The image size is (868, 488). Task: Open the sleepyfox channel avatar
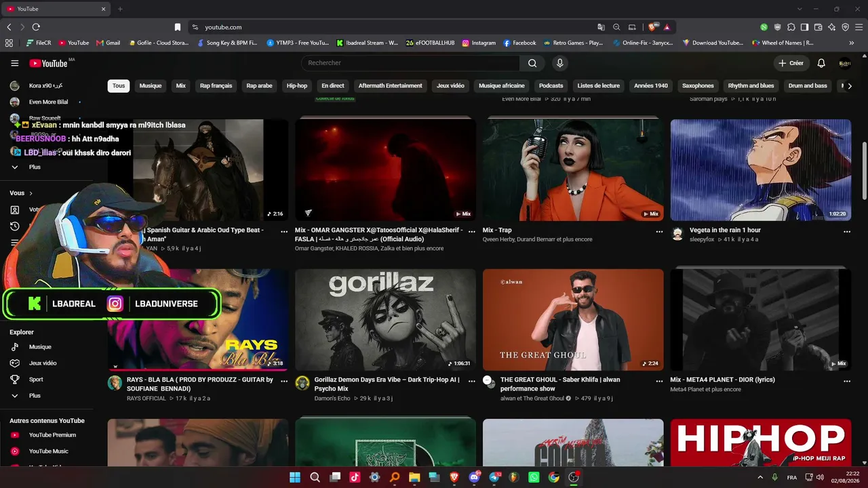(x=677, y=234)
